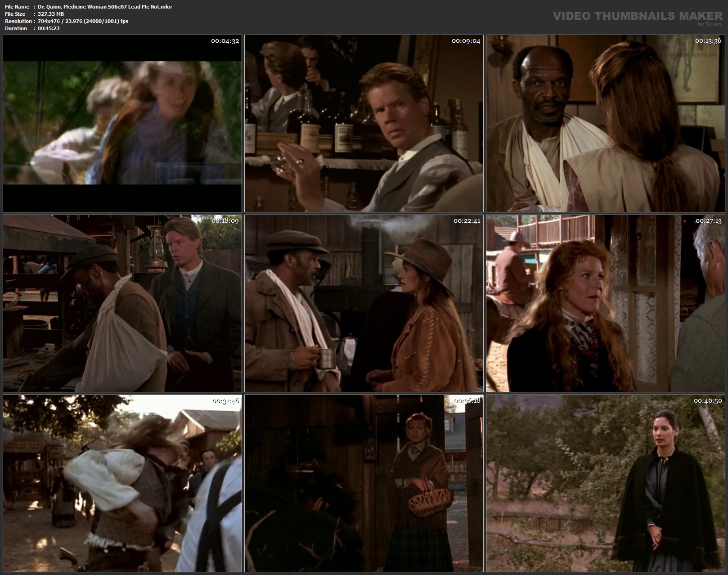Select the thumbnail timestamped 00:04:32

[x=122, y=123]
